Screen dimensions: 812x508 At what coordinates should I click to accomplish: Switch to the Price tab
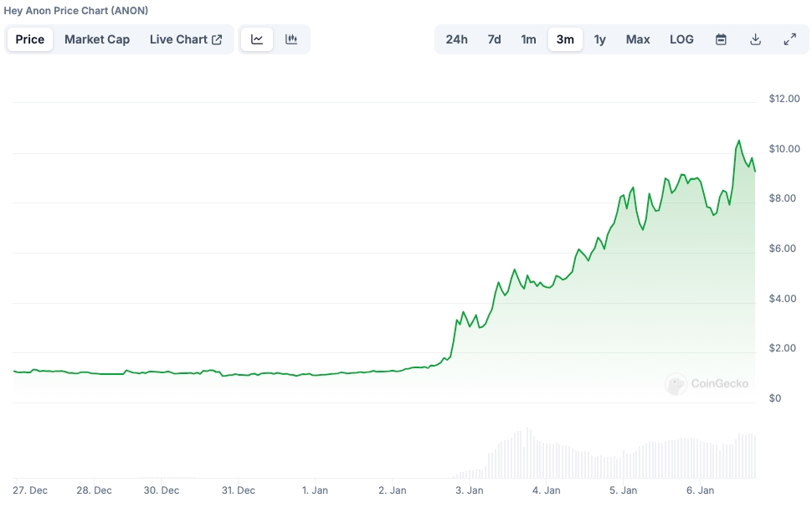30,39
